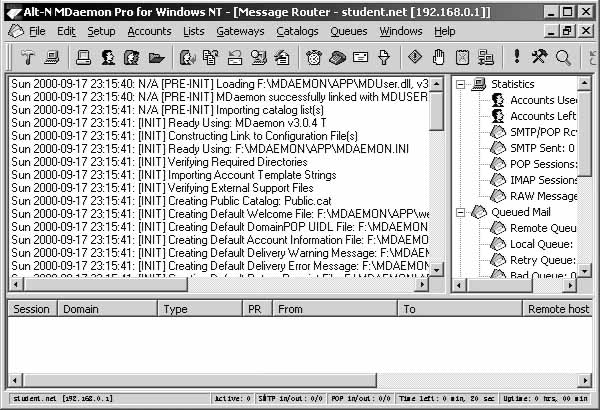Open the Accounts menu
600x410 pixels.
[x=149, y=31]
